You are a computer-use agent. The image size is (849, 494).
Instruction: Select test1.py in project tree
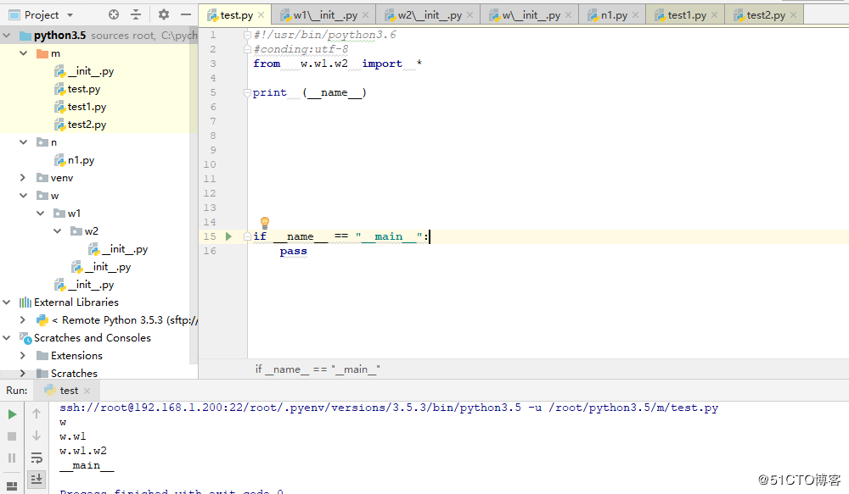tap(80, 107)
